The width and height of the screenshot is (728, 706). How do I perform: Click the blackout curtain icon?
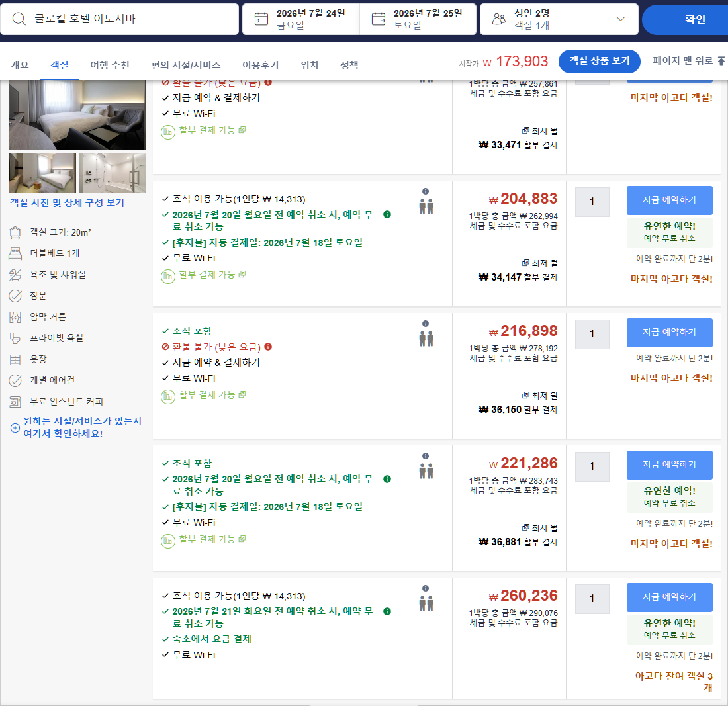15,317
